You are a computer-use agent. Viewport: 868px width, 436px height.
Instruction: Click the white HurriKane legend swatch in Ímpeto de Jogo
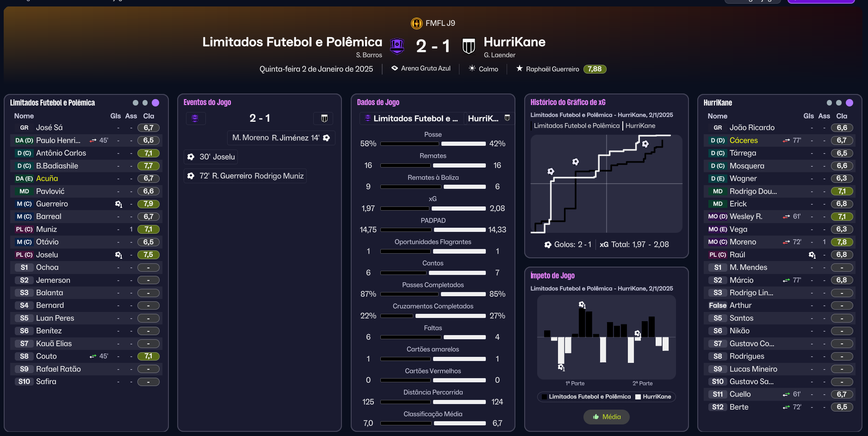coord(638,397)
